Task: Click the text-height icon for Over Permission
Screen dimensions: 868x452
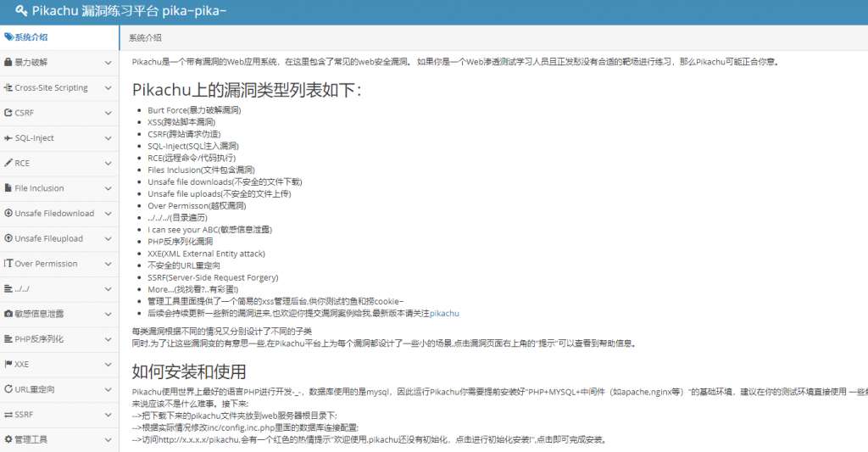Action: [x=8, y=263]
